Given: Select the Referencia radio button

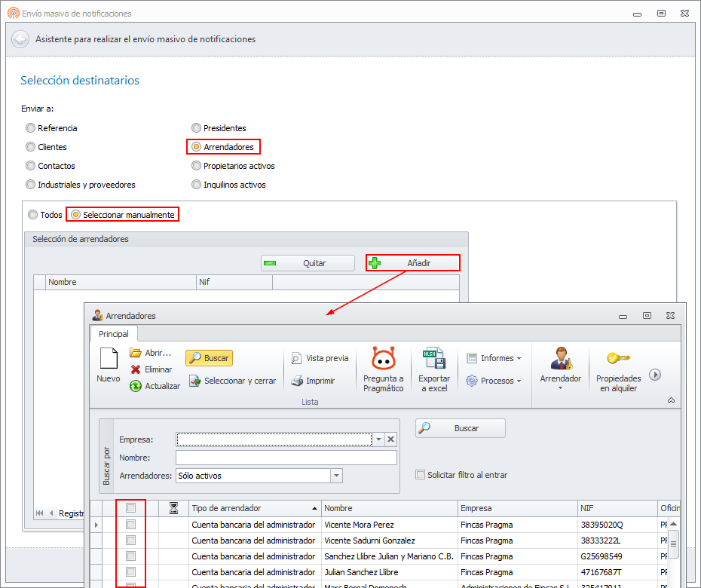Looking at the screenshot, I should tap(30, 128).
